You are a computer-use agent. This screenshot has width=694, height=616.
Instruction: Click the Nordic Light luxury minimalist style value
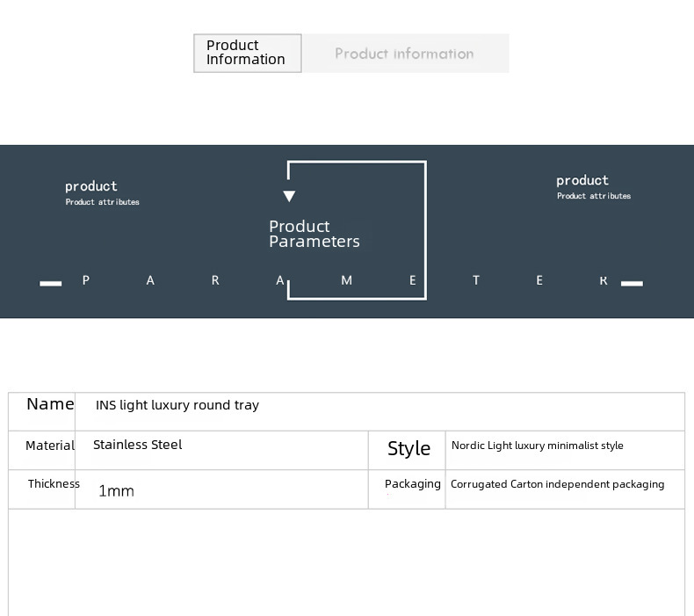537,446
